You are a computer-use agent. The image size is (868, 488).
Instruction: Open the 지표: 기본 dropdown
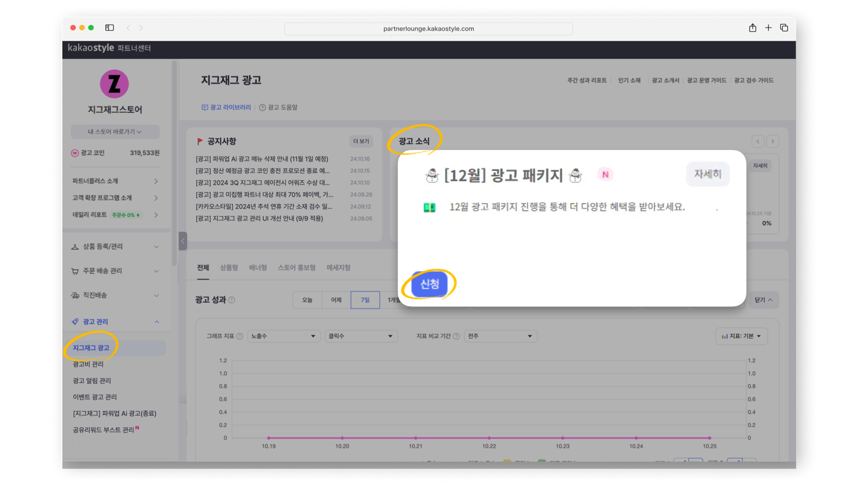pos(741,336)
